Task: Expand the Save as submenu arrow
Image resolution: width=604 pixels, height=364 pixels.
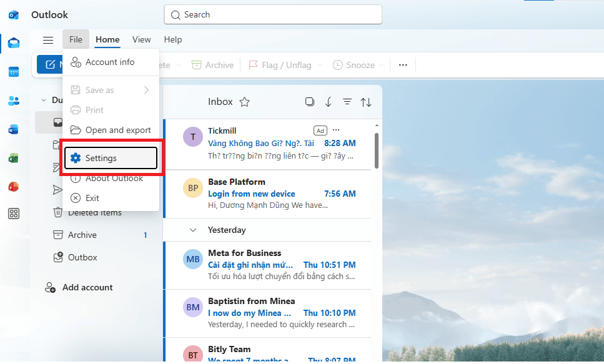Action: coord(146,90)
